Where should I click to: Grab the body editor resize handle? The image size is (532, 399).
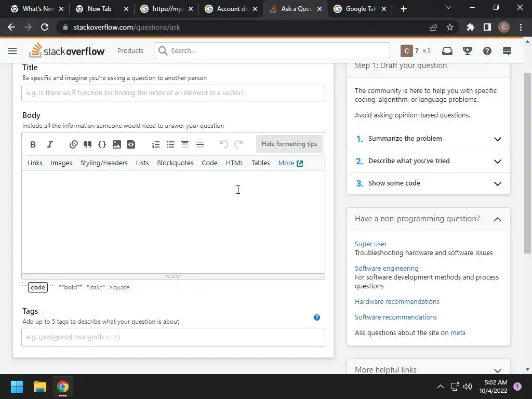[173, 276]
